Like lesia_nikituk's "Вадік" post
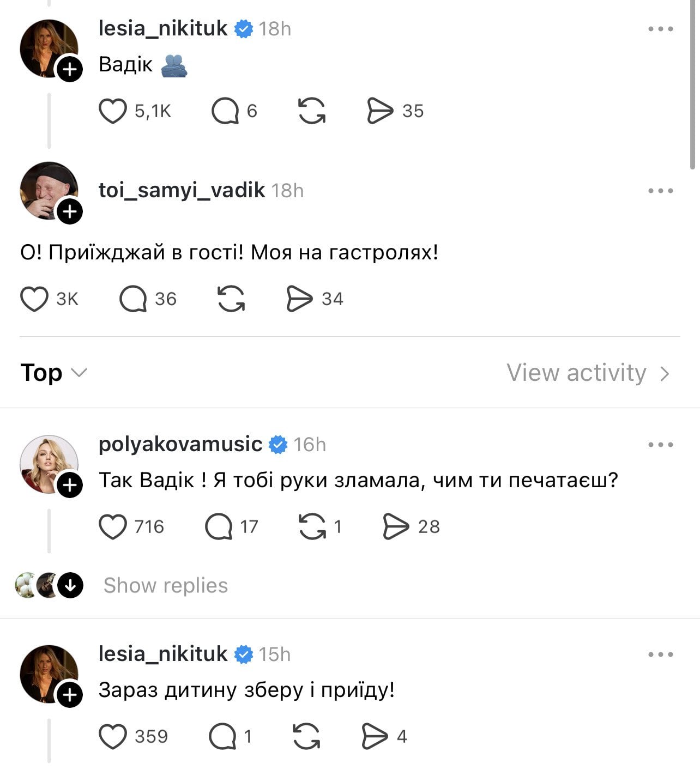This screenshot has width=700, height=770. coord(113,111)
